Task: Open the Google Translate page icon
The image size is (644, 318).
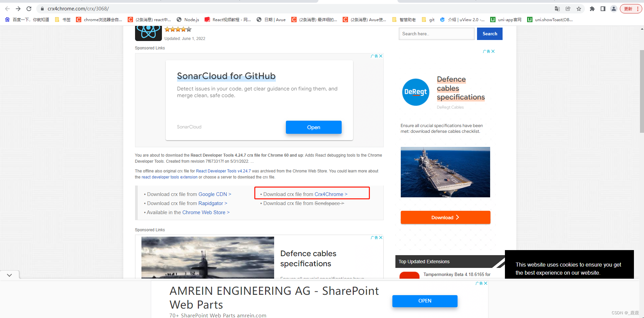Action: click(557, 9)
